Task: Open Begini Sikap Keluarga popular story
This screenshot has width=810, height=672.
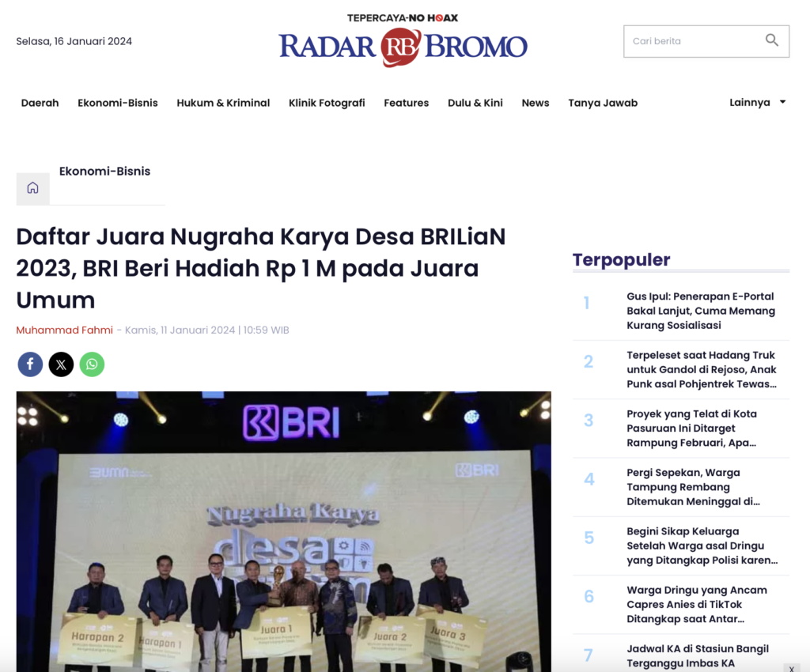Action: pyautogui.click(x=702, y=546)
